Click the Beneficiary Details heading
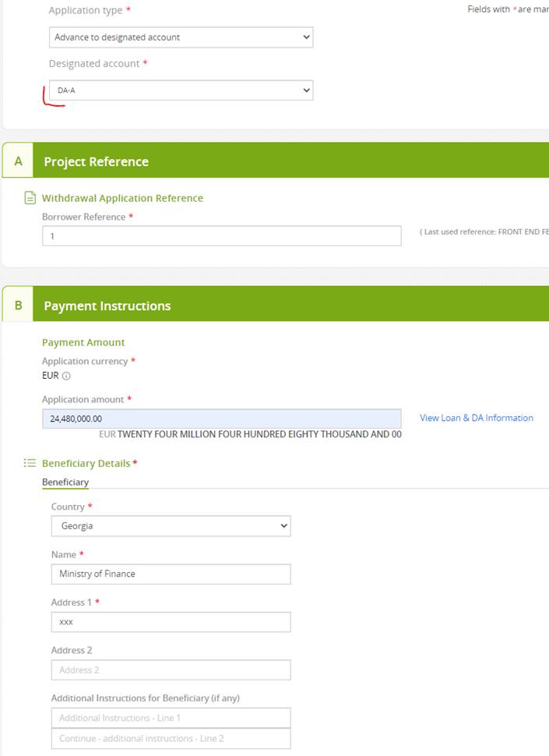The image size is (549, 756). (x=86, y=463)
